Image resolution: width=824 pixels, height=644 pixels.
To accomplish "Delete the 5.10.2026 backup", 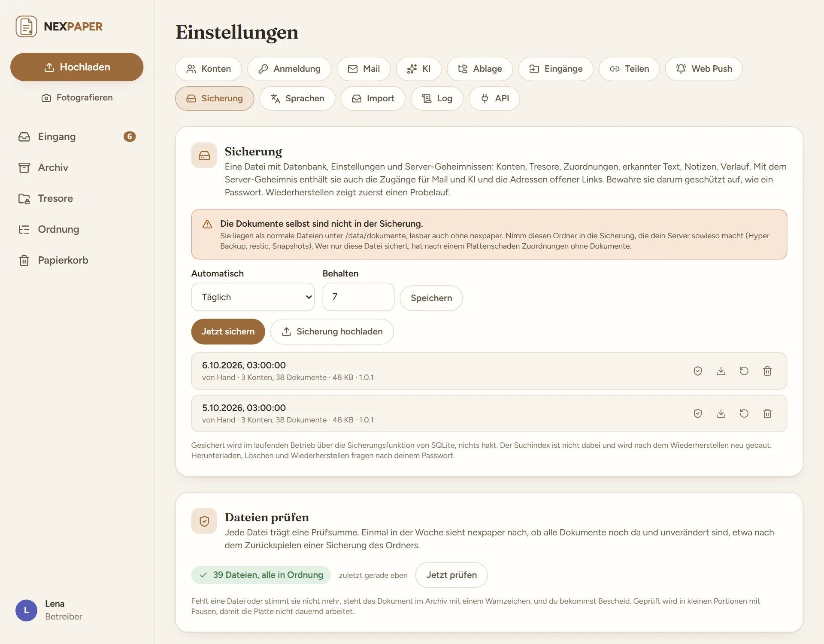I will 767,413.
